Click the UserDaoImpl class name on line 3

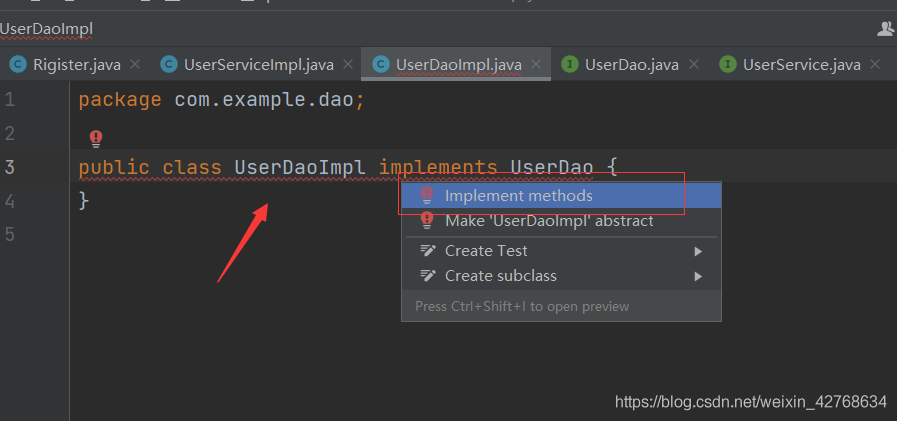click(300, 168)
